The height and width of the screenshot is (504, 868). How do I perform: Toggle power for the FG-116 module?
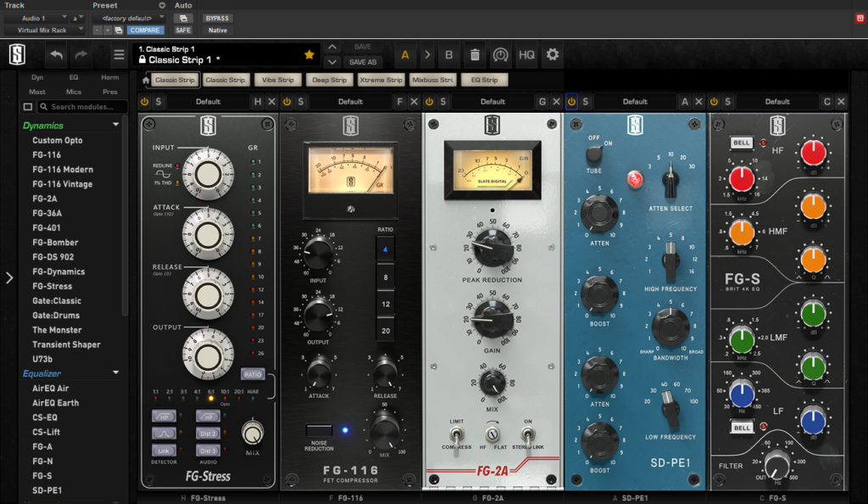pyautogui.click(x=287, y=101)
